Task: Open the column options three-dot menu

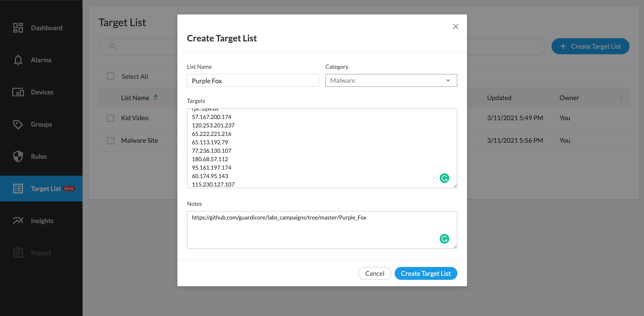Action: (621, 97)
